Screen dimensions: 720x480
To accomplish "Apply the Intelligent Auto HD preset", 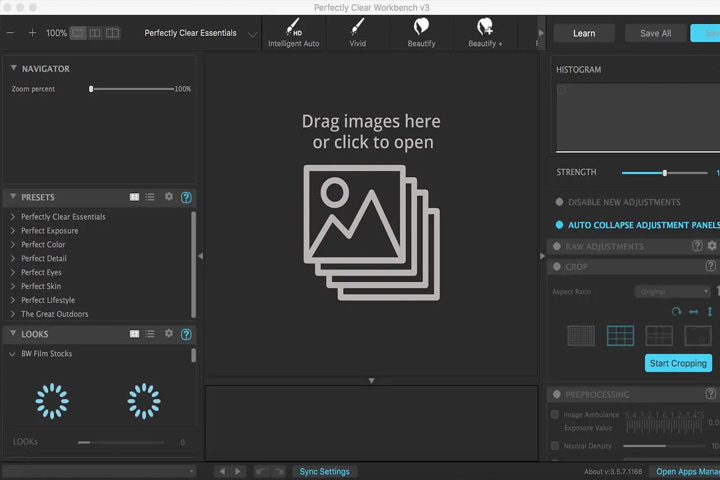I will tap(293, 33).
